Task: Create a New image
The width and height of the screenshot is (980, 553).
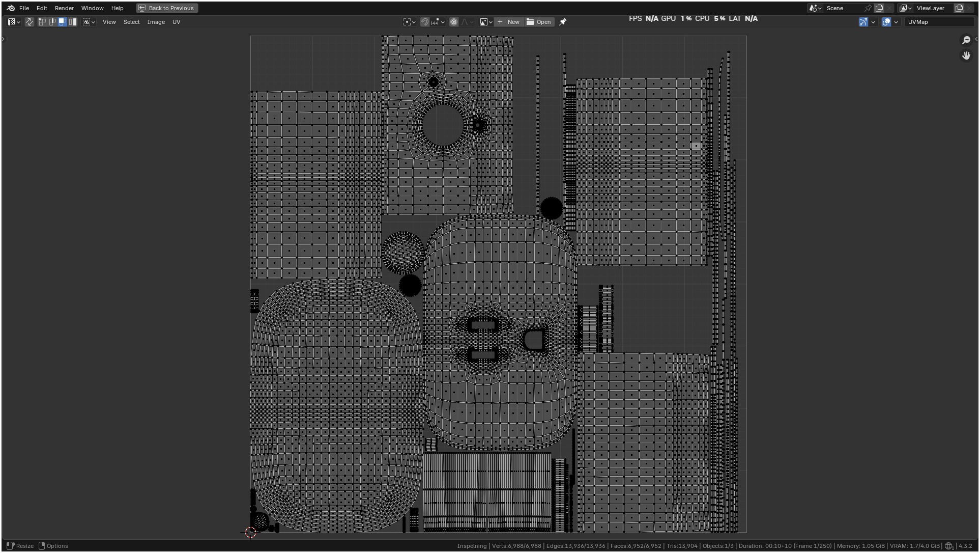Action: click(x=508, y=22)
